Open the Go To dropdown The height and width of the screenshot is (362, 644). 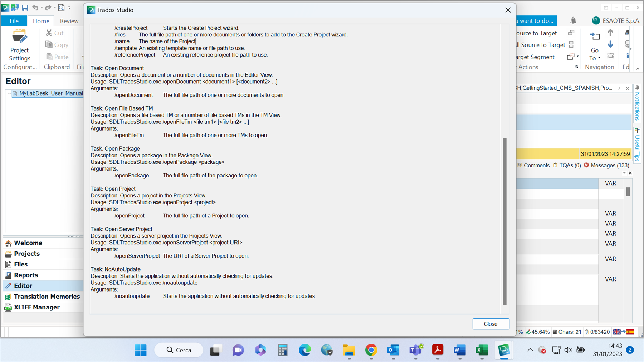tap(595, 47)
